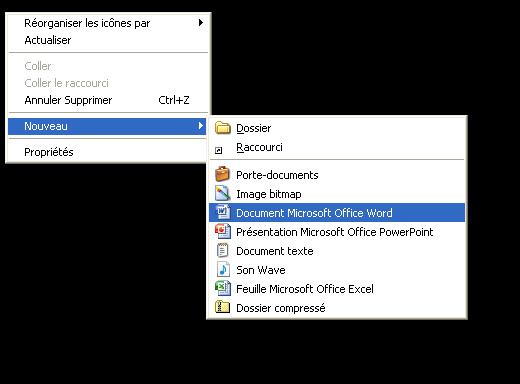Select Document Microsoft Office Word entry
The width and height of the screenshot is (520, 384).
tap(337, 213)
